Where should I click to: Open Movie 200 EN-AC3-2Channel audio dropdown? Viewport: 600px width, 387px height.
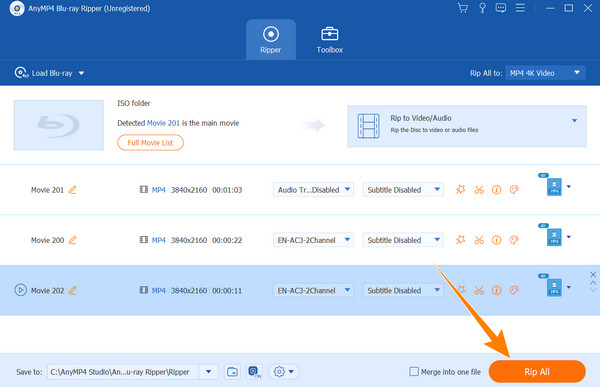[x=313, y=240]
